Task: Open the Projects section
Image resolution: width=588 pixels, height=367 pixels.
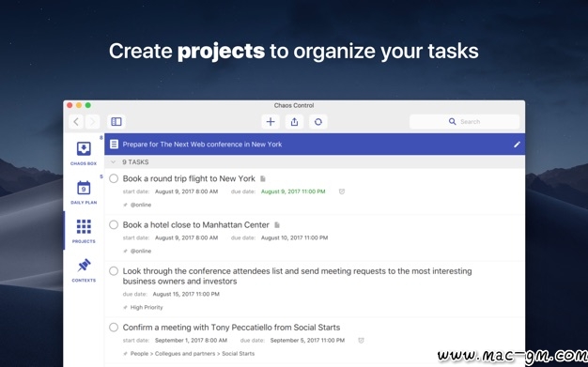Action: tap(84, 231)
